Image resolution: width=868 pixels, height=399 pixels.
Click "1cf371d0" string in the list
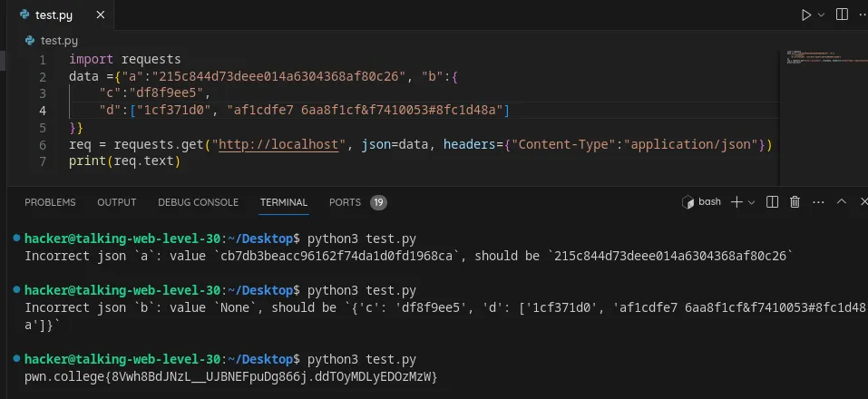(174, 110)
